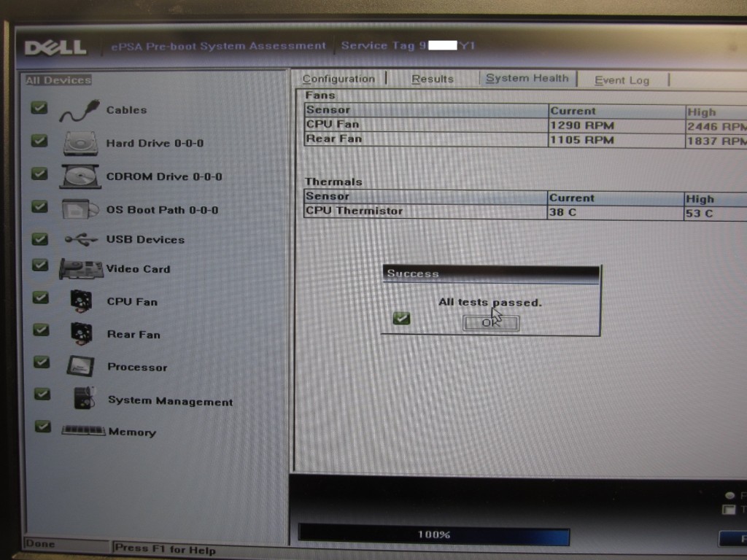This screenshot has width=747, height=560.
Task: Select the System Health tab
Action: pyautogui.click(x=527, y=78)
